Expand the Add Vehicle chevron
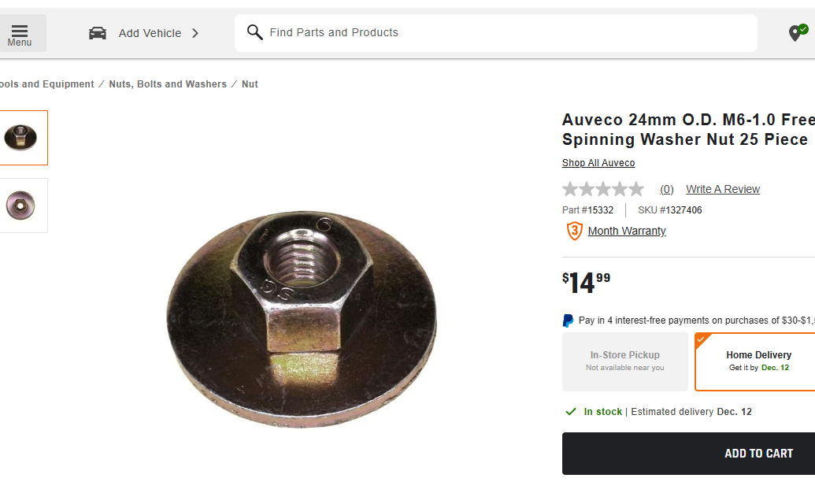The height and width of the screenshot is (504, 815). 194,33
